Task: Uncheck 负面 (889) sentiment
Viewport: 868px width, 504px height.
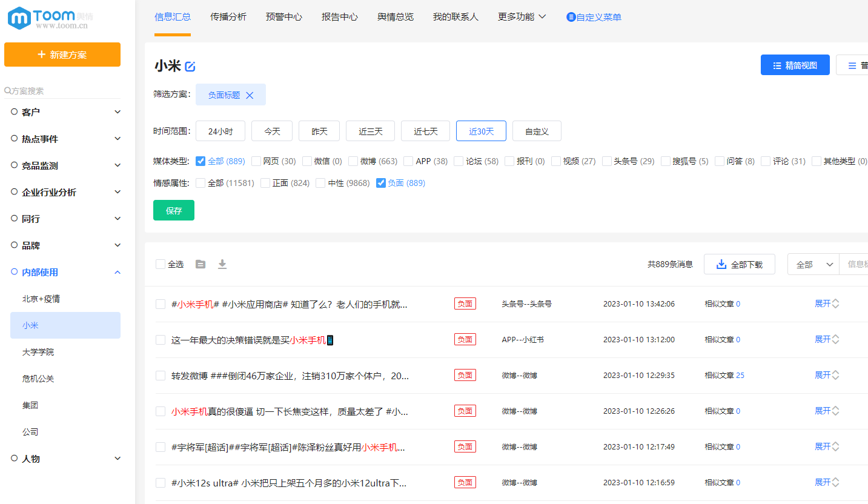Action: click(381, 183)
